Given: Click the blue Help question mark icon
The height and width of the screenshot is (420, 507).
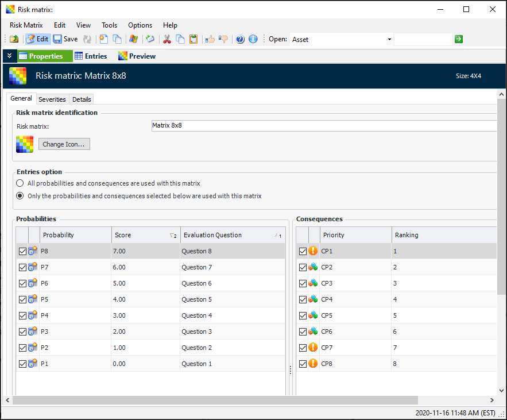Looking at the screenshot, I should click(x=240, y=39).
